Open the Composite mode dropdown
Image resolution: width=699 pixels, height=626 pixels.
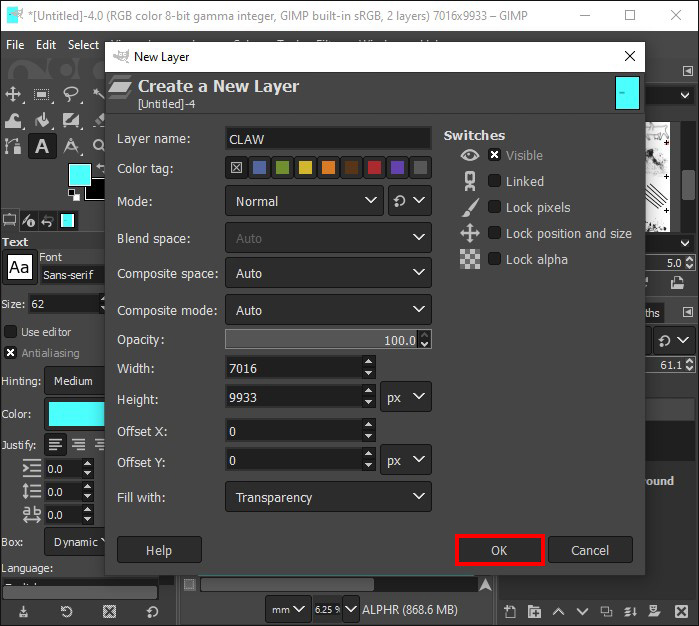(x=329, y=309)
